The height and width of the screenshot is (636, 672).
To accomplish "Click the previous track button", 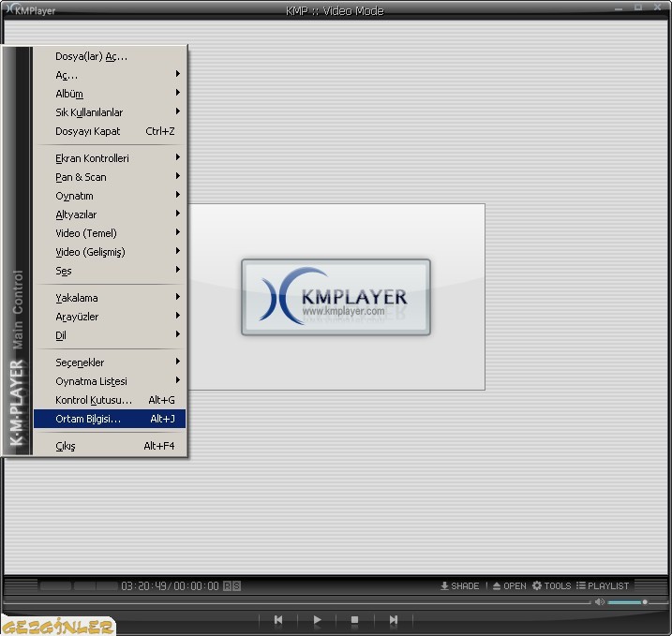I will point(278,620).
